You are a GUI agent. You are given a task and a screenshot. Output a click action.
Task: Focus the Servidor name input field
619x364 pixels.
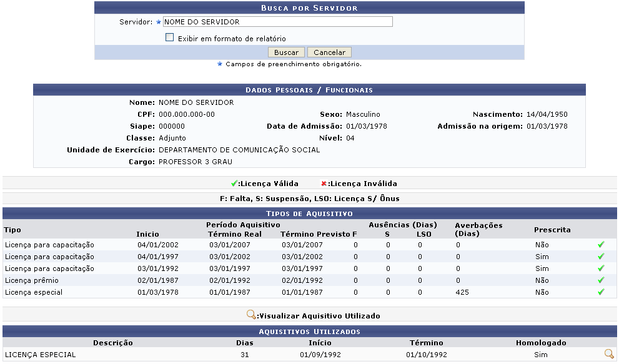click(x=277, y=22)
